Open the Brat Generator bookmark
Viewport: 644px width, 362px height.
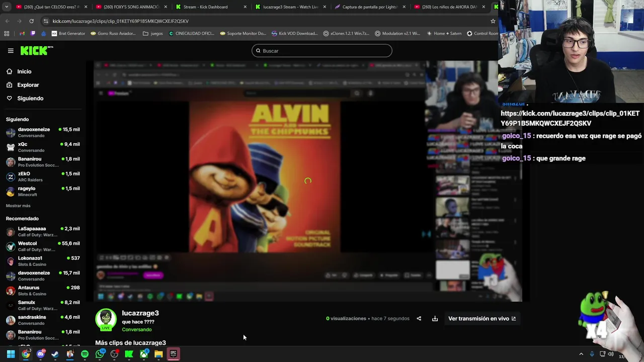(68, 34)
